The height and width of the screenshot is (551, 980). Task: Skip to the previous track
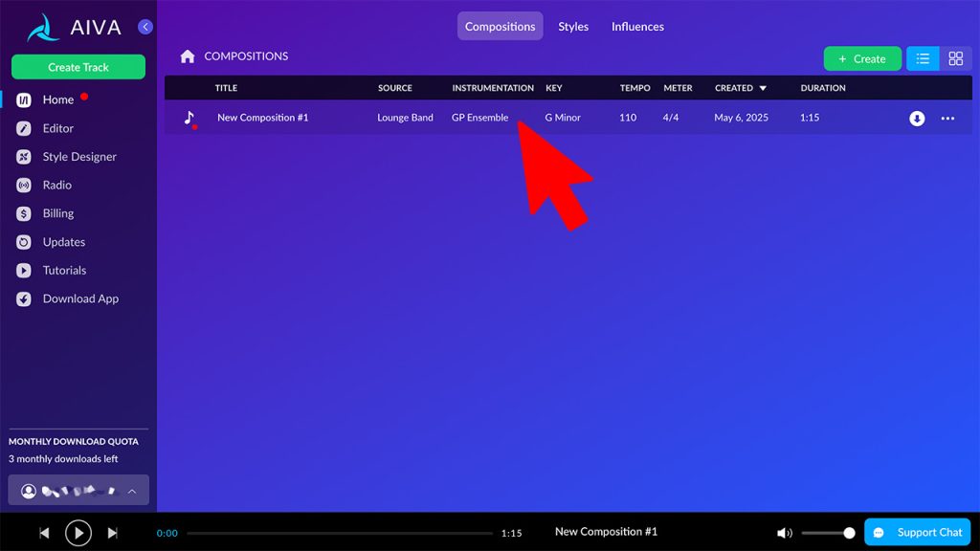tap(44, 533)
